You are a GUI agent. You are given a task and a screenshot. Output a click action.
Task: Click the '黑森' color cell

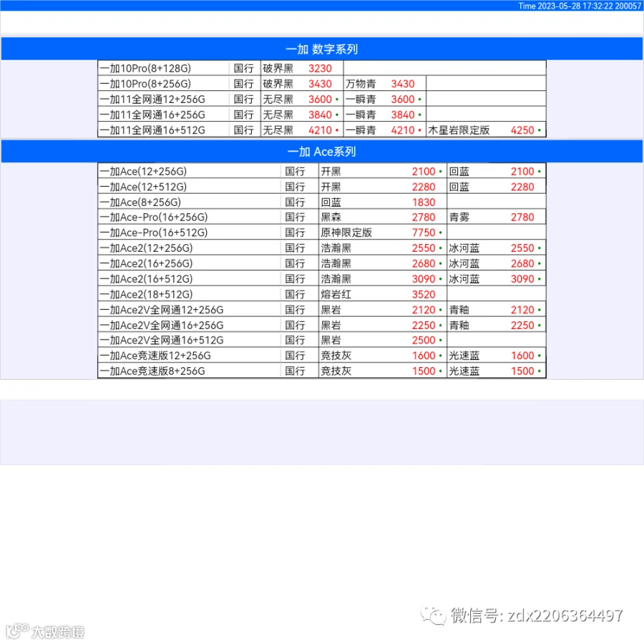click(x=331, y=218)
